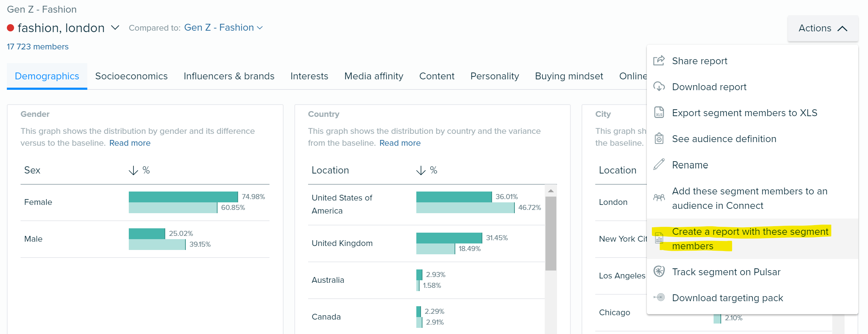Click the 60.85% baseline value for Female
The height and width of the screenshot is (334, 868).
point(233,207)
